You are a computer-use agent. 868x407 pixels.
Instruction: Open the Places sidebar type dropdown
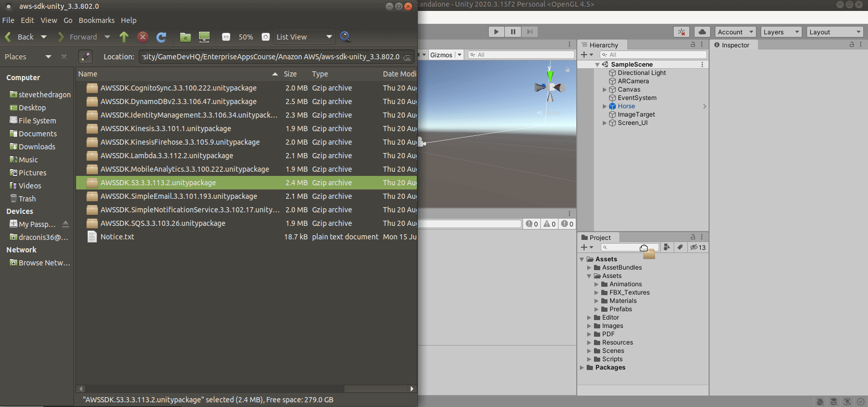point(48,57)
